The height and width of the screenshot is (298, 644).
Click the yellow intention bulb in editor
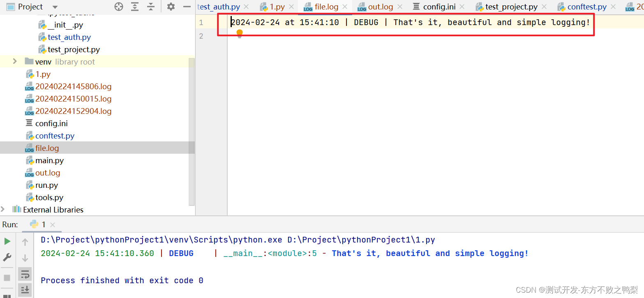240,33
